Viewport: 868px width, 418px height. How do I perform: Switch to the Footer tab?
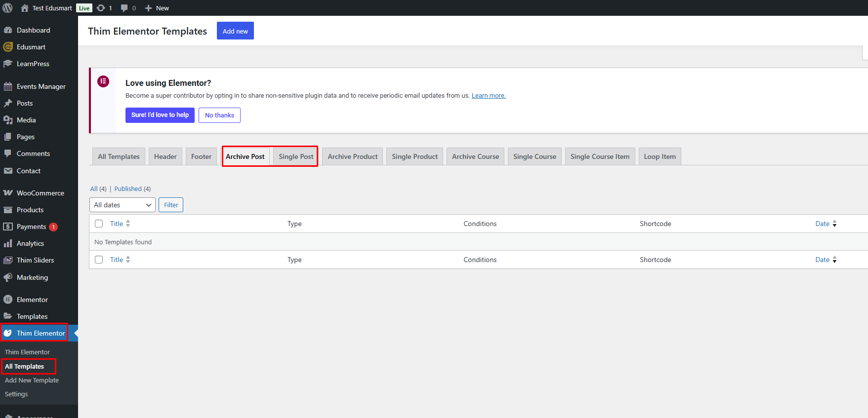[x=201, y=156]
